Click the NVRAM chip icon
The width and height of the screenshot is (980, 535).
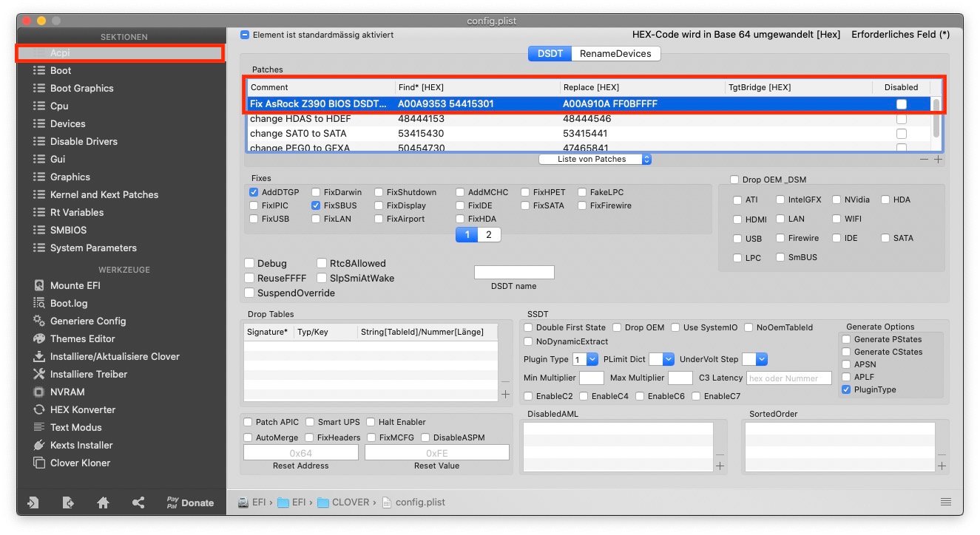pos(38,392)
